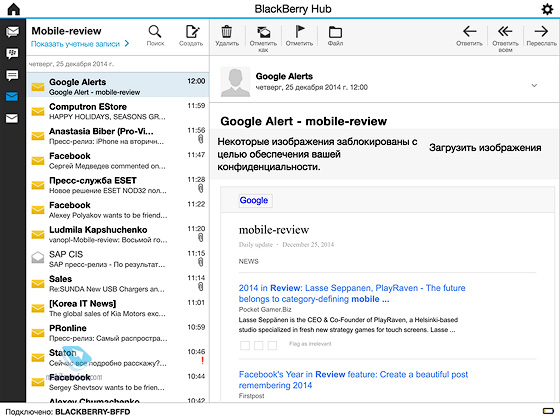Load blocked images (Загрузить изображения)
Image resolution: width=560 pixels, height=420 pixels.
click(485, 148)
